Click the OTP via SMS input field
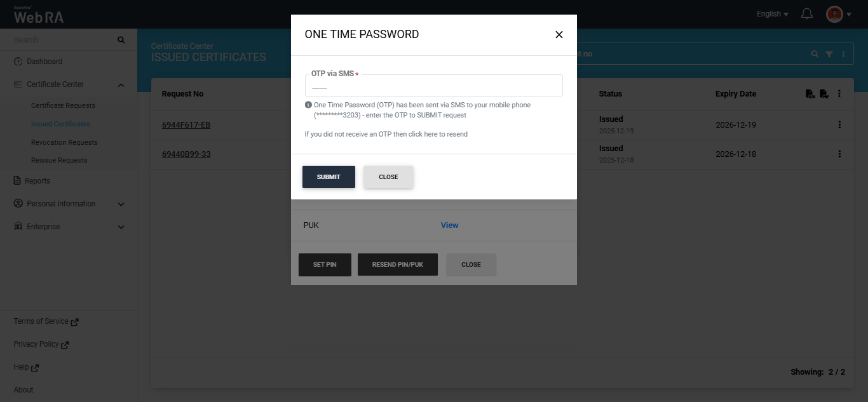Image resolution: width=868 pixels, height=402 pixels. (x=434, y=86)
